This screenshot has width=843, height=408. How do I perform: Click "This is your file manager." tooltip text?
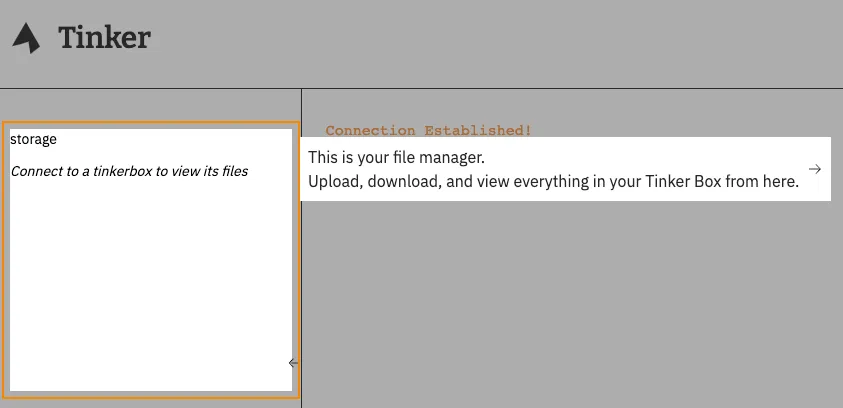396,158
